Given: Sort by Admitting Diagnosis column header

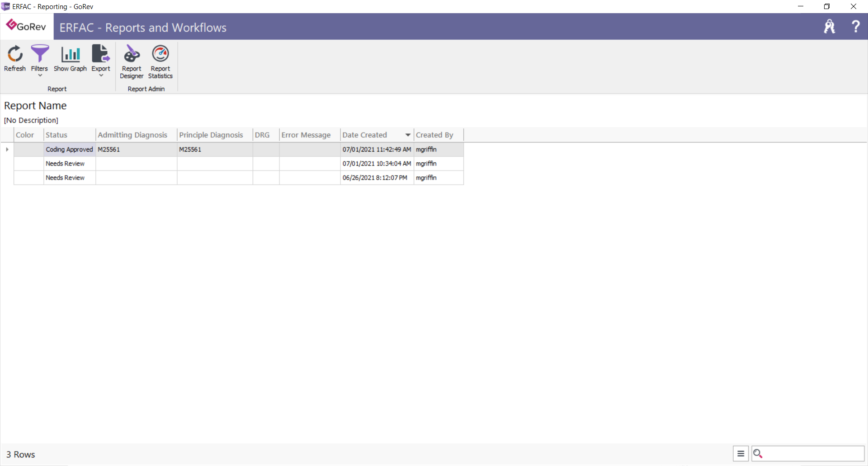Looking at the screenshot, I should point(137,135).
